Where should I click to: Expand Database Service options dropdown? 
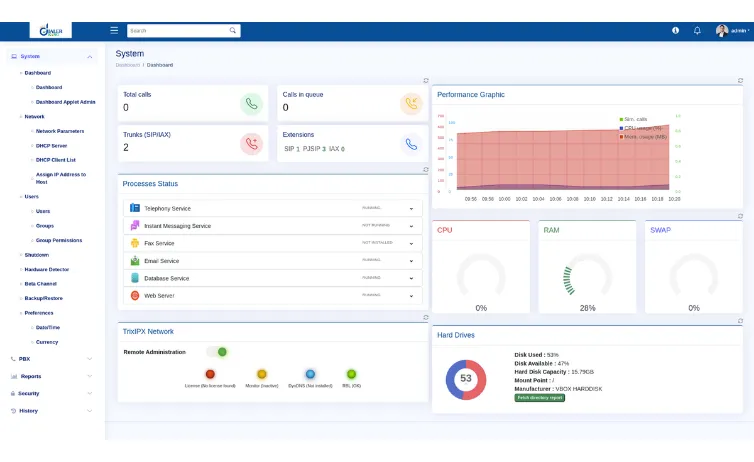(411, 278)
